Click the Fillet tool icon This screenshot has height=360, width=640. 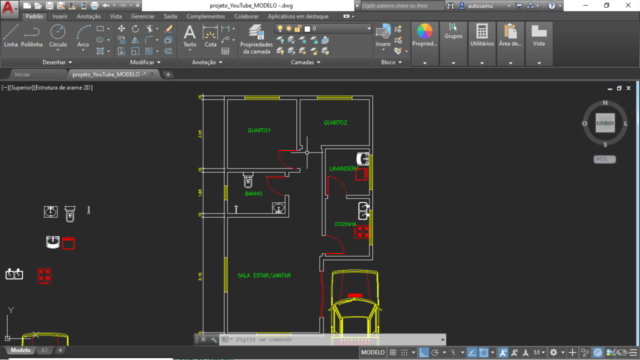point(149,40)
